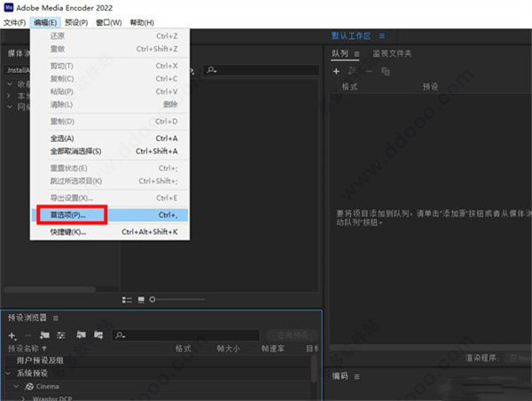Open the 预设(P) menu

76,23
